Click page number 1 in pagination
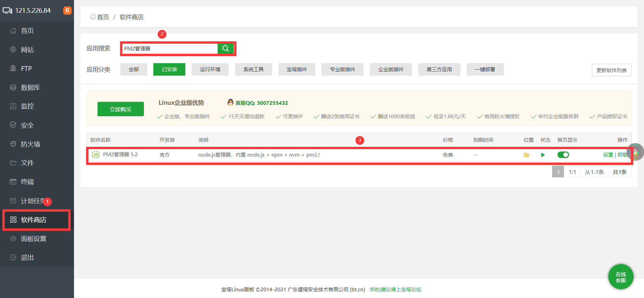The height and width of the screenshot is (298, 644). [558, 172]
